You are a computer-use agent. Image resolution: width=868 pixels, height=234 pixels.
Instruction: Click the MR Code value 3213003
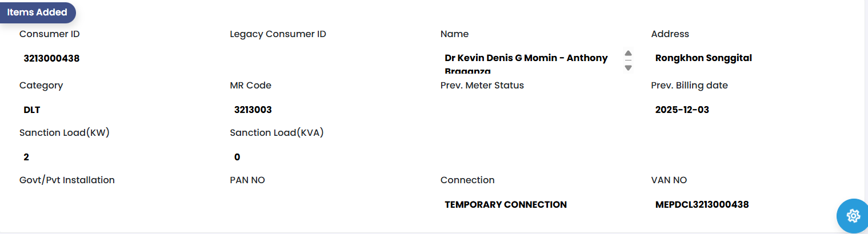(253, 110)
